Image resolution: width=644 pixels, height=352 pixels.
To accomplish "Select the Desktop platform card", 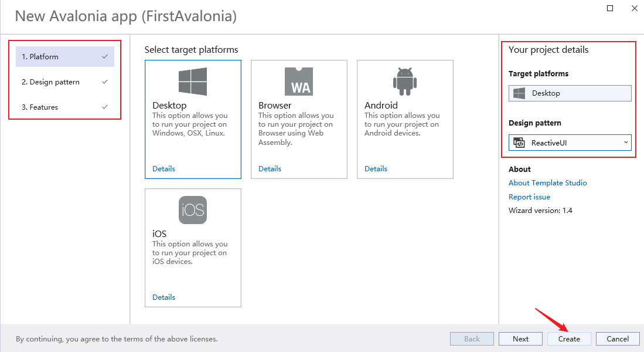I will 193,119.
